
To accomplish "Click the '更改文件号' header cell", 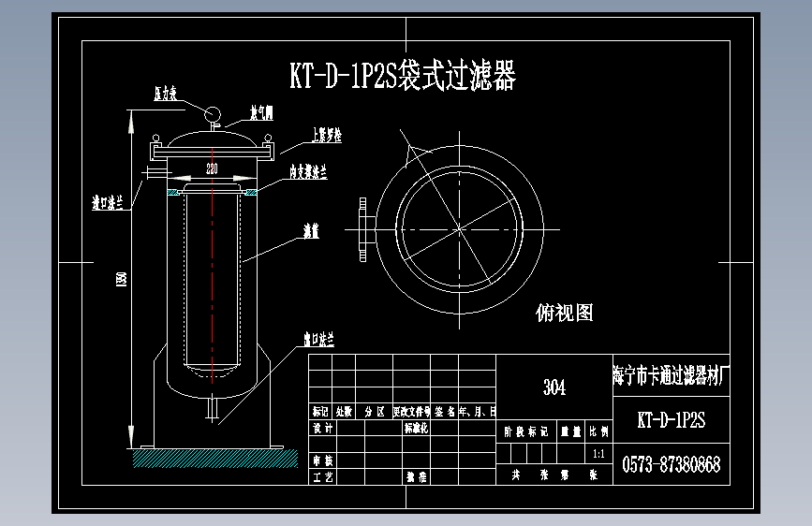I will pos(412,412).
